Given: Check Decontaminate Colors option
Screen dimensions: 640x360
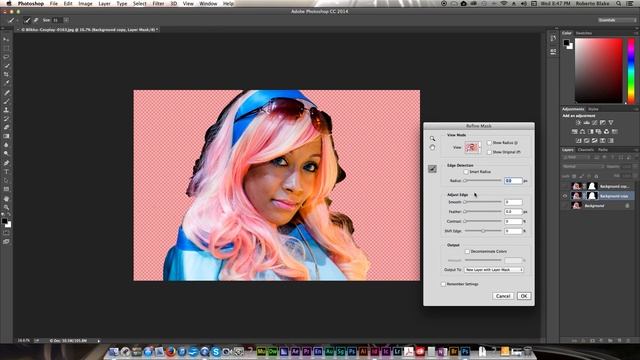Looking at the screenshot, I should (467, 251).
